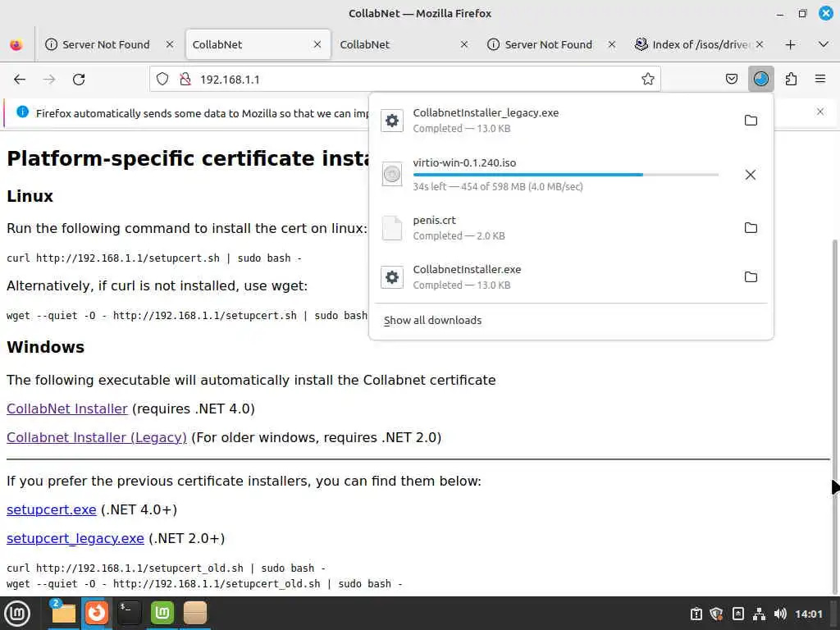
Task: Open a new tab with plus button
Action: 790,44
